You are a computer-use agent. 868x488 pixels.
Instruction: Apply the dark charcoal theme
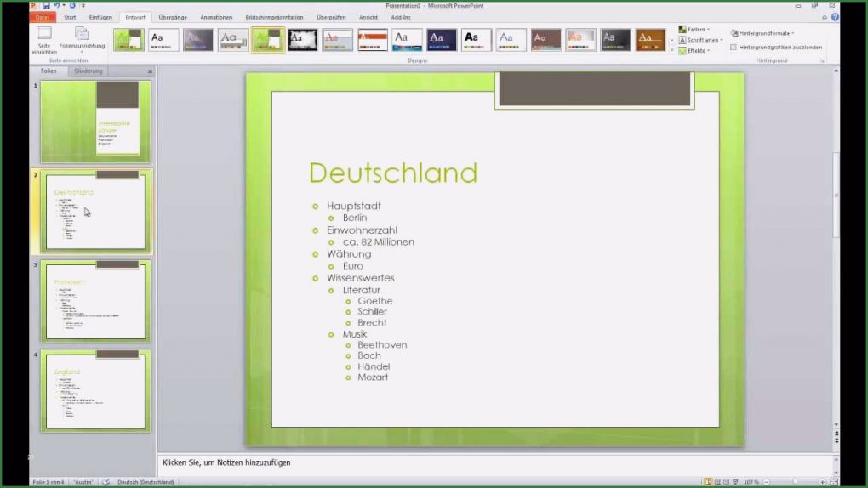(x=615, y=40)
